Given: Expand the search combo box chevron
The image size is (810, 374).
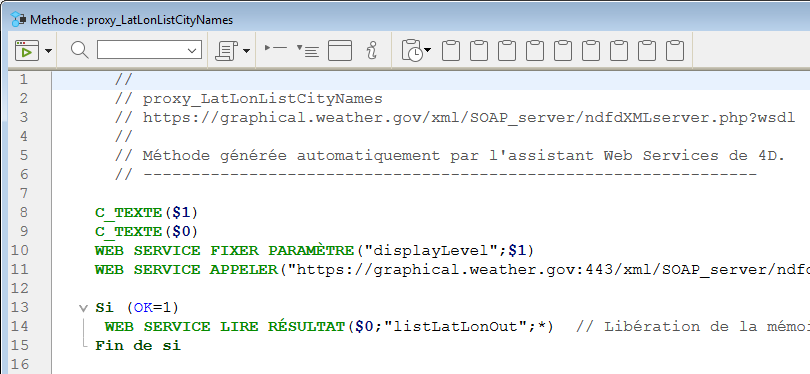Looking at the screenshot, I should pyautogui.click(x=192, y=51).
